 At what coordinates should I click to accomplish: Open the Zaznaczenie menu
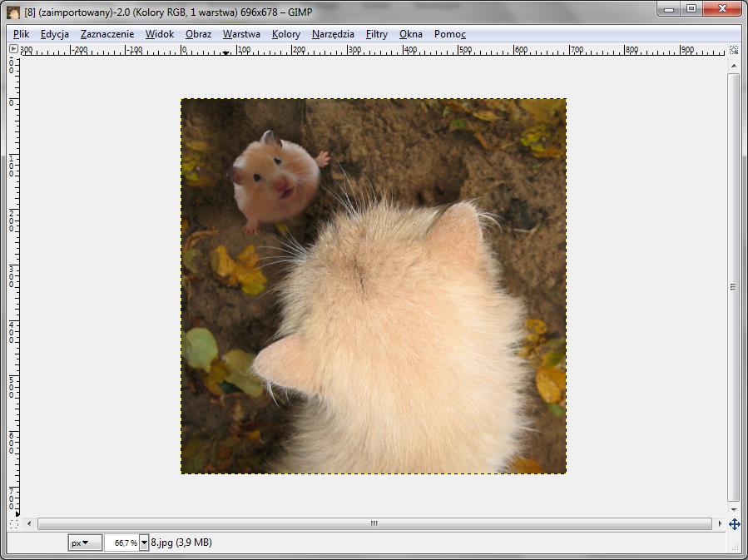click(107, 34)
